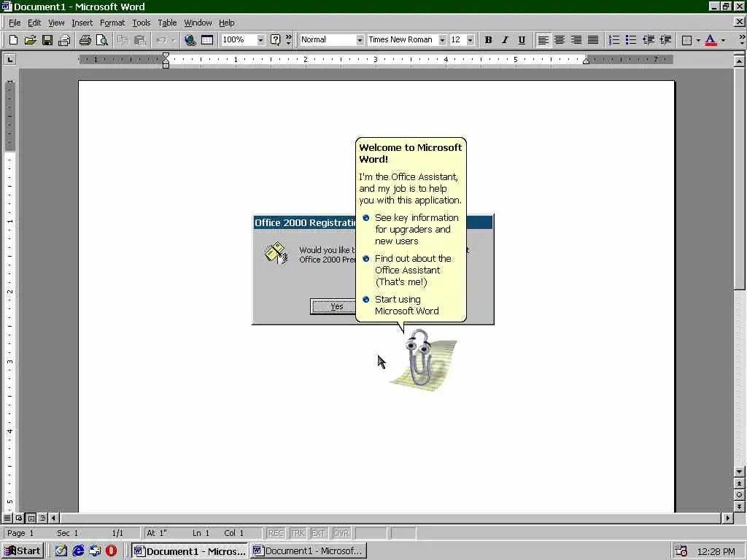Click the Outside Border icon

pyautogui.click(x=686, y=40)
